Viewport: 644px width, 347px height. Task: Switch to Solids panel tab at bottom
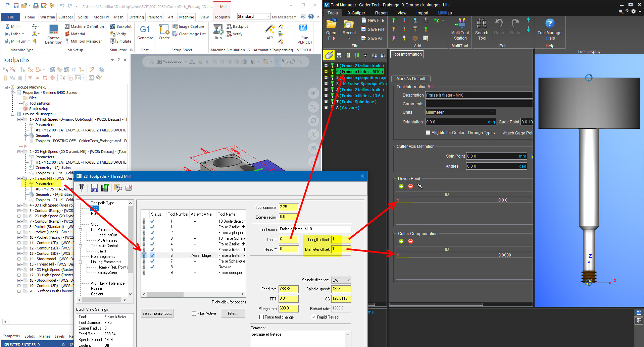(x=30, y=336)
